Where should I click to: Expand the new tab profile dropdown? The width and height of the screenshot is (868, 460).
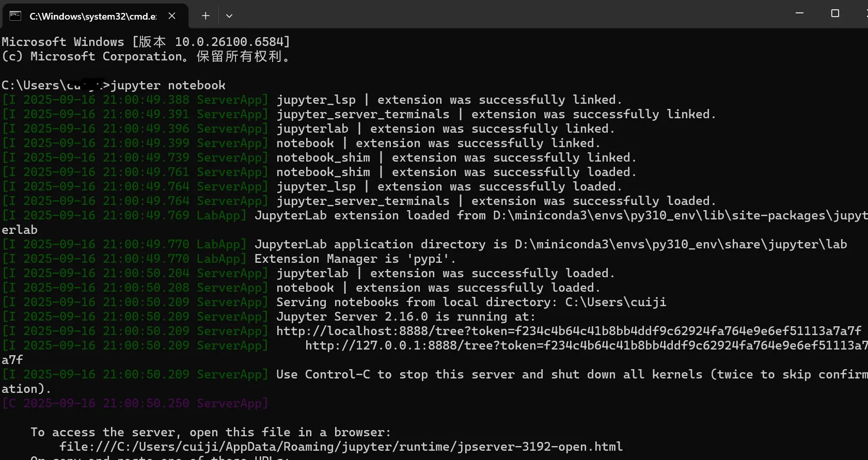point(229,16)
